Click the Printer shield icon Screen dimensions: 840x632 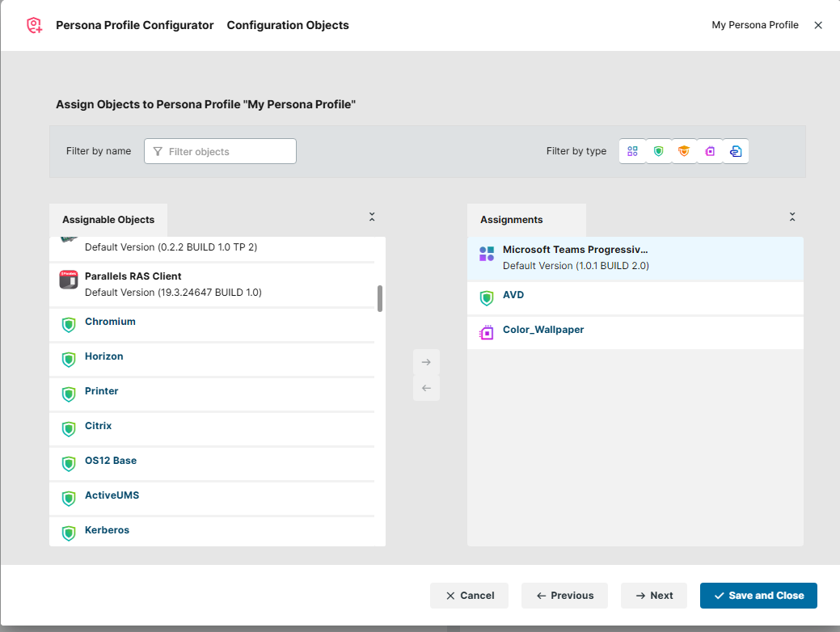click(69, 394)
